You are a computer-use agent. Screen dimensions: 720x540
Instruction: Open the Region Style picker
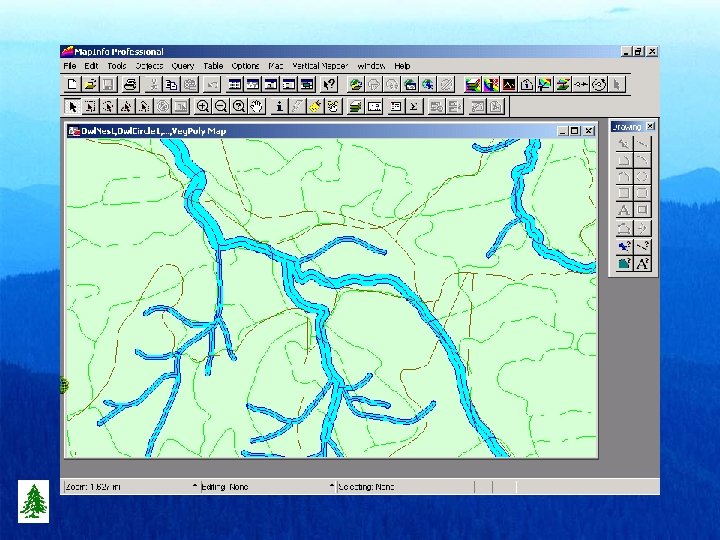point(624,264)
